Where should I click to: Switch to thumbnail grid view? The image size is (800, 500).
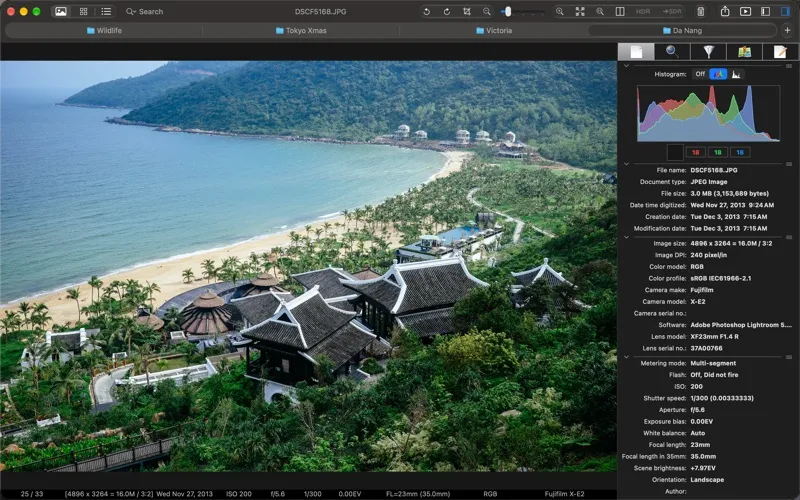point(84,11)
